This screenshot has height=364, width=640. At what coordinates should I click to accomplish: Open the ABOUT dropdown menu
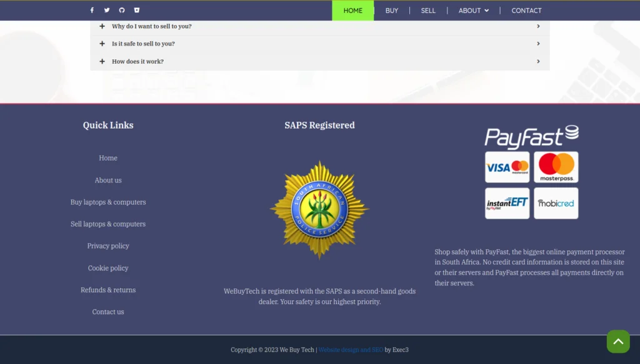[473, 11]
